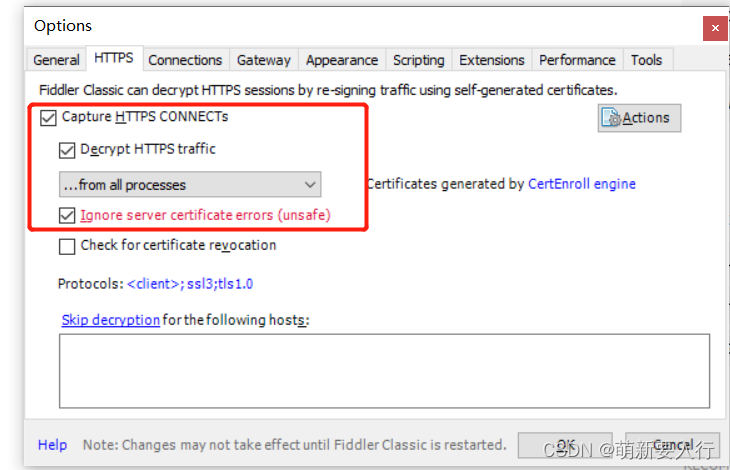
Task: Toggle Decrypt HTTPS traffic checkbox
Action: tap(67, 150)
